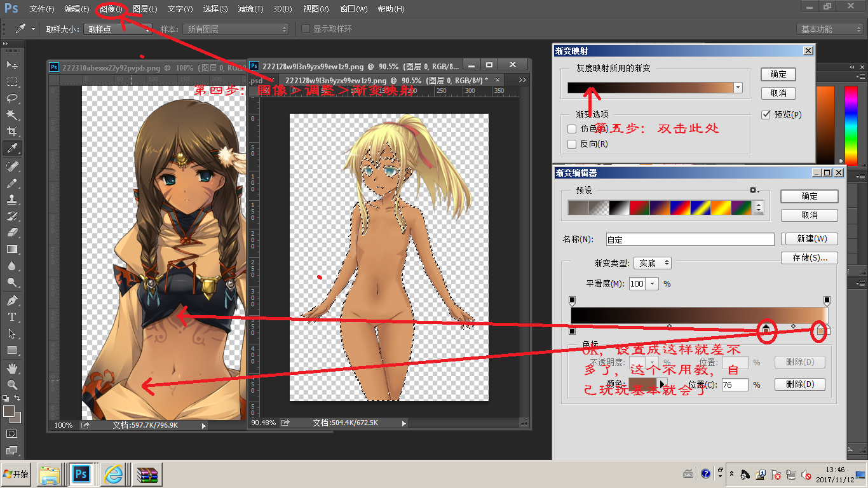
Task: Expand the gradient picker dropdown arrow
Action: 738,88
